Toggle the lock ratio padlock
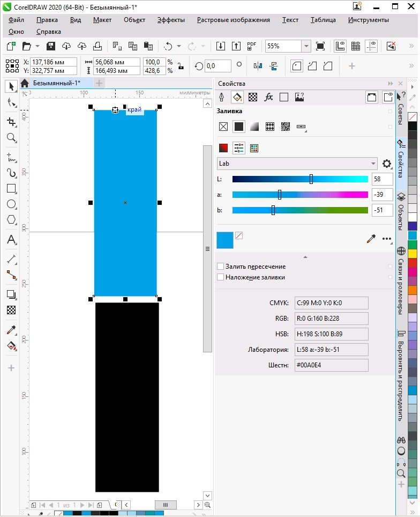The width and height of the screenshot is (420, 517). pos(181,67)
